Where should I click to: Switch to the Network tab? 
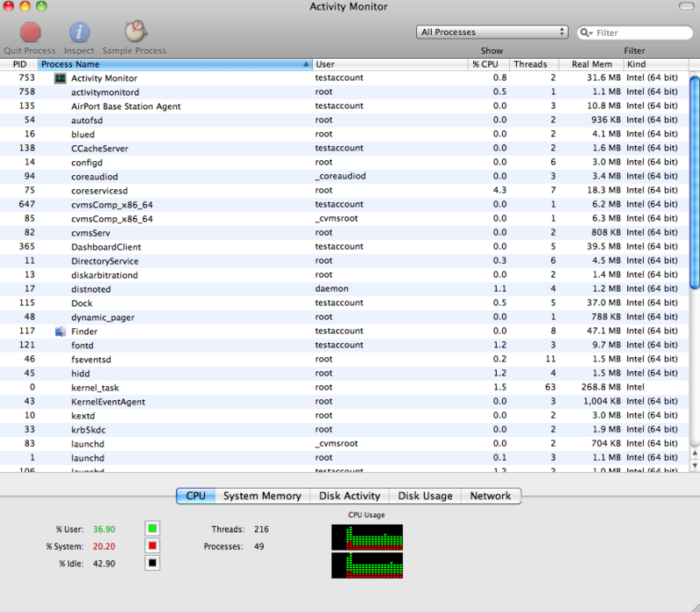click(491, 496)
